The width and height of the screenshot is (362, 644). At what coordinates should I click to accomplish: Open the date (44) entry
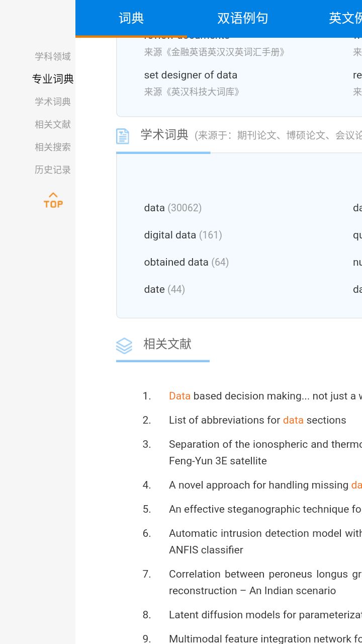pyautogui.click(x=164, y=289)
